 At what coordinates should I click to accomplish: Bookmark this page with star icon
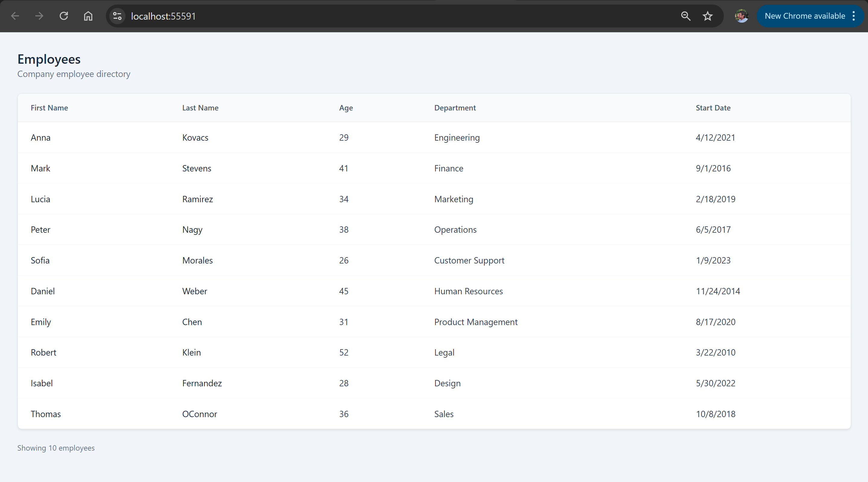point(708,16)
